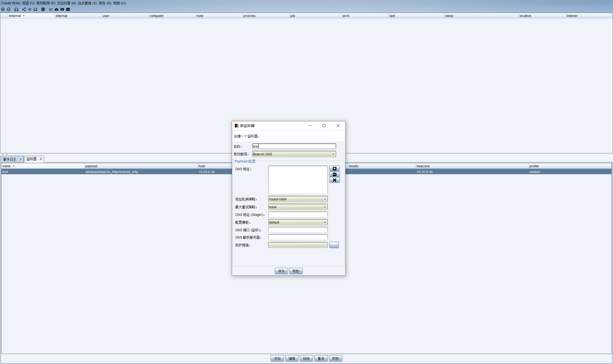Click the ... browse button for 防护措施

pos(334,245)
